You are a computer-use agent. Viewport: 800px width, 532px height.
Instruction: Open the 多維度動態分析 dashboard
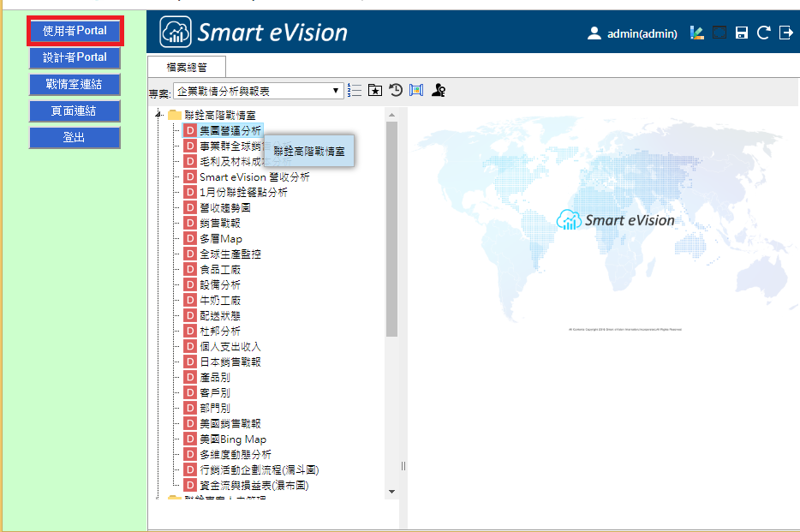pyautogui.click(x=236, y=454)
